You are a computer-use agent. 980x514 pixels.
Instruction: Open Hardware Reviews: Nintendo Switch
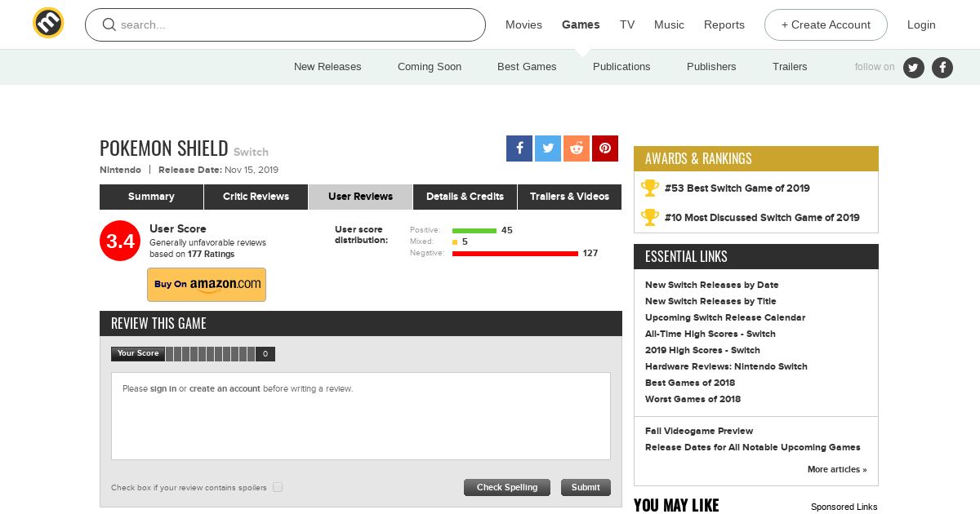[x=726, y=366]
